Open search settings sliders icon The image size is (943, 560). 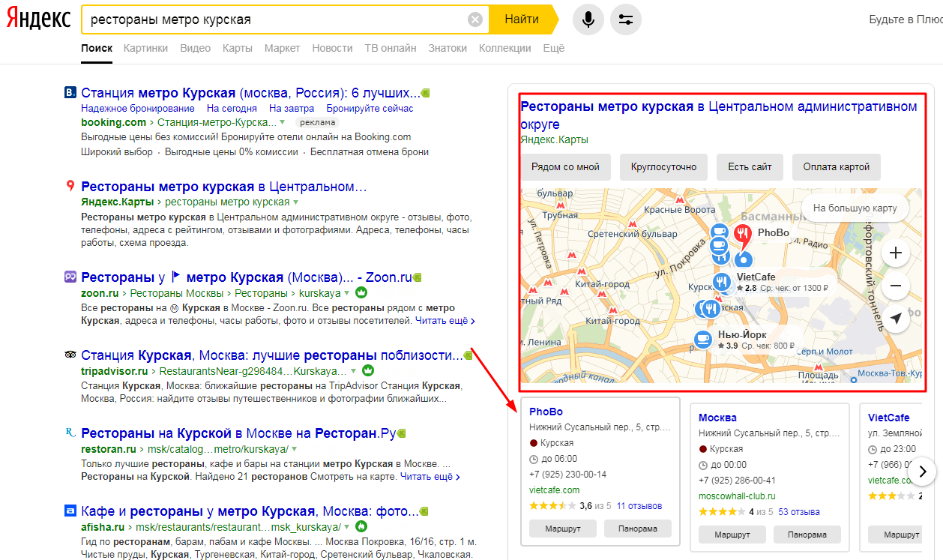coord(626,19)
